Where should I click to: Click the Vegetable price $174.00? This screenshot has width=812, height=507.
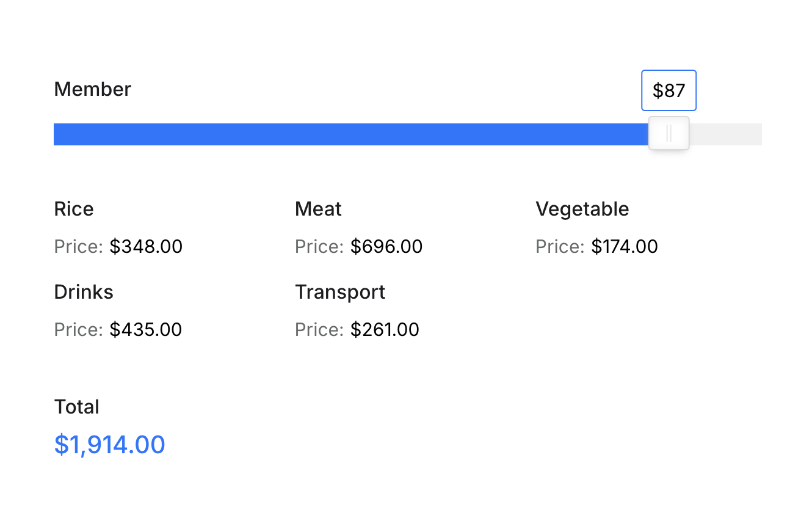point(625,247)
